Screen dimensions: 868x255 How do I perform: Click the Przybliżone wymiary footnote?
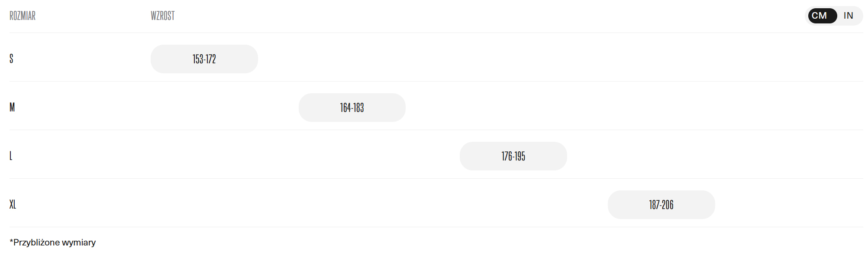(x=55, y=242)
